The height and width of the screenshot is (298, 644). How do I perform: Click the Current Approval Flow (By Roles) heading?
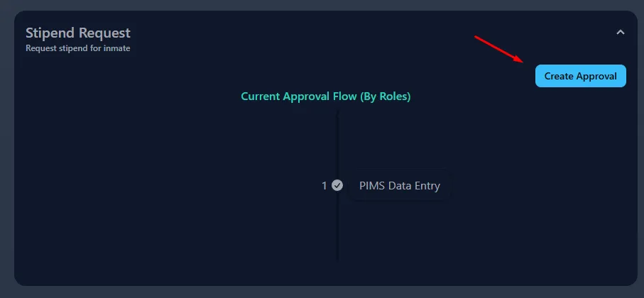(326, 96)
